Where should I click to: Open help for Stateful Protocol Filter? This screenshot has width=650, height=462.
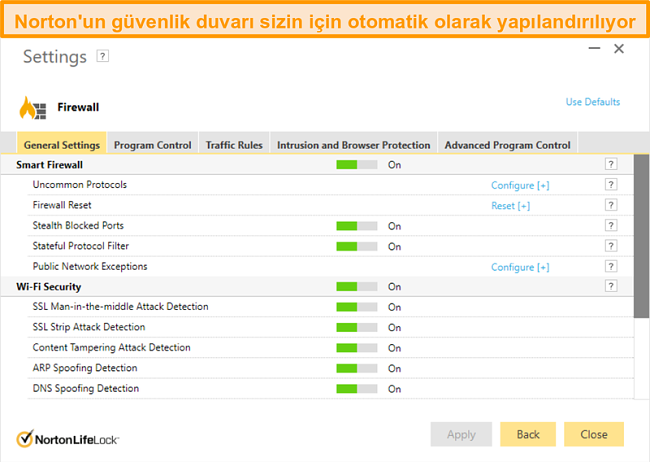pyautogui.click(x=611, y=247)
